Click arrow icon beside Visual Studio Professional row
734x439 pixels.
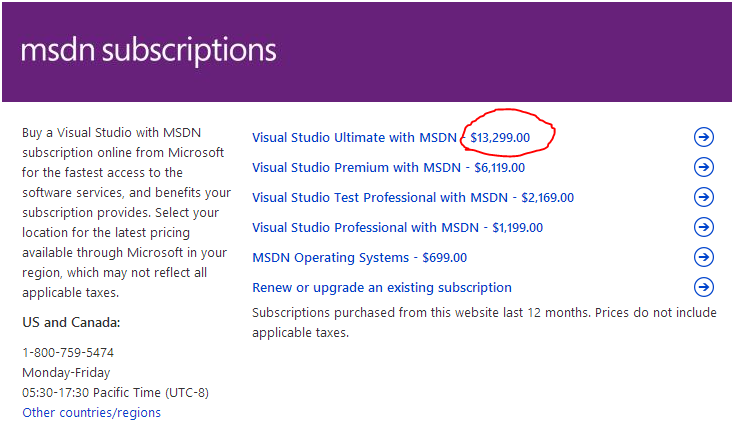click(703, 227)
